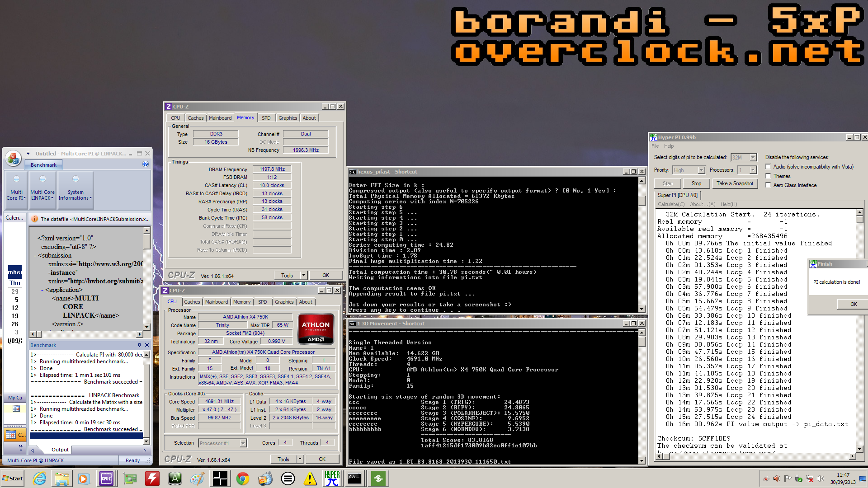Click scrollbar of hexus_pifast console window
Screen dimensions: 868x488
(x=642, y=244)
